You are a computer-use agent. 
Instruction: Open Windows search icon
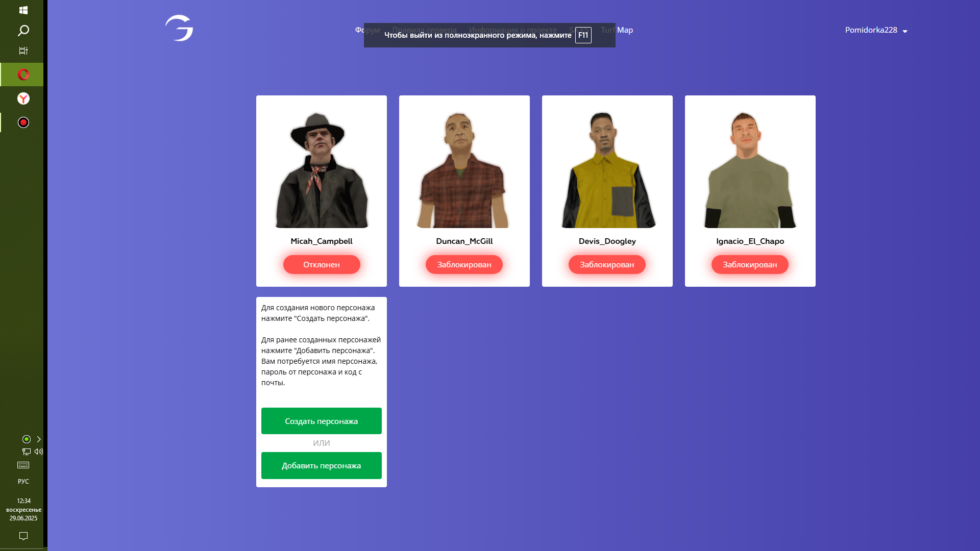pos(23,31)
